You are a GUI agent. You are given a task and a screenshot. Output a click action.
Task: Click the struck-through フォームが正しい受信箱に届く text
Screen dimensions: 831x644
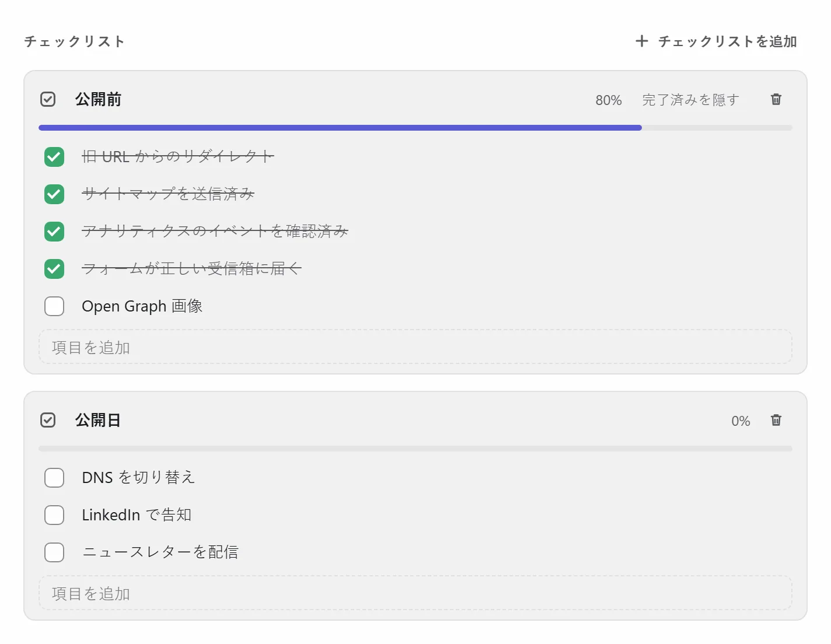tap(191, 268)
